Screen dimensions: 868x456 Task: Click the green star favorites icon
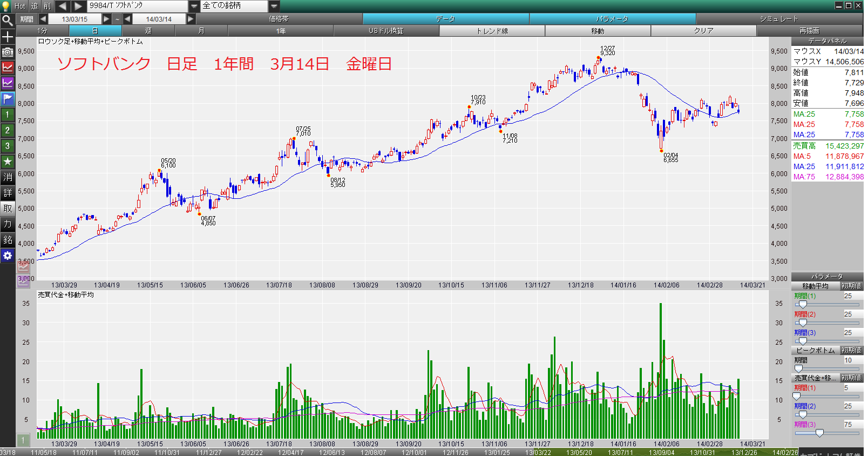(8, 162)
